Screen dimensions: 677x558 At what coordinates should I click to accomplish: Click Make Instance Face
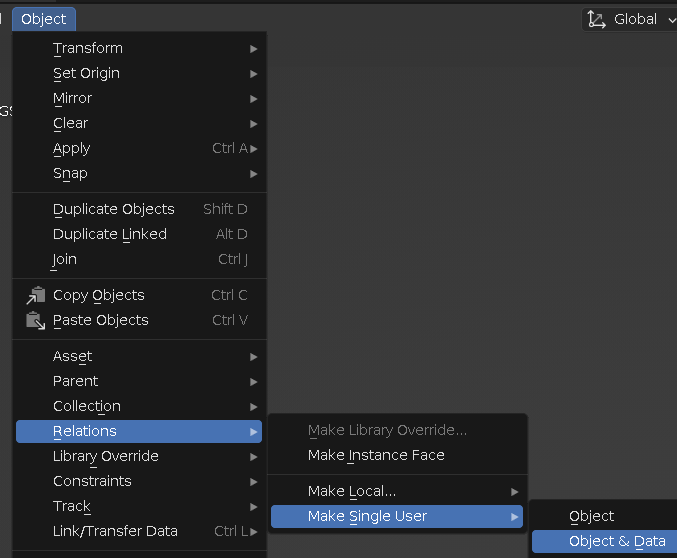click(376, 455)
